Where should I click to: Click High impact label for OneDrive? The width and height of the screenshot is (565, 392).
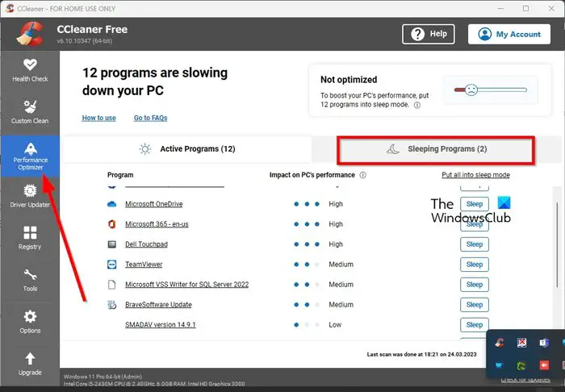[x=336, y=204]
